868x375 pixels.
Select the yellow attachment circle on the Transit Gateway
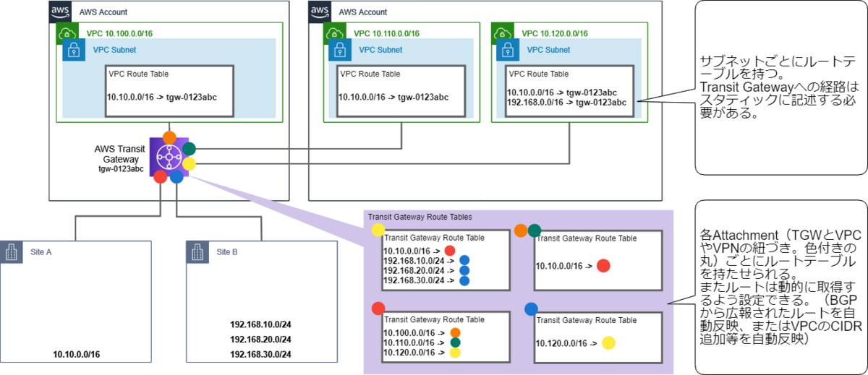tap(189, 164)
